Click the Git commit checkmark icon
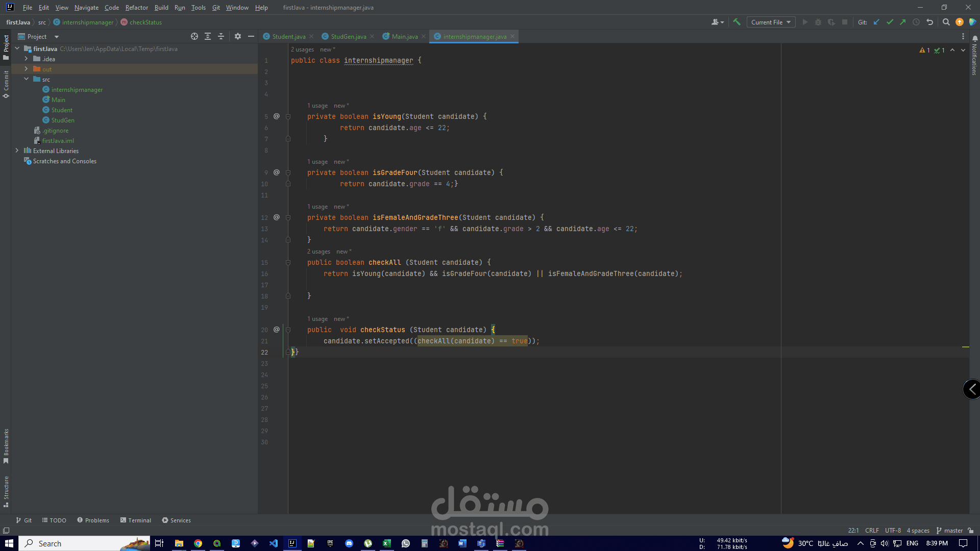The image size is (980, 551). tap(890, 22)
